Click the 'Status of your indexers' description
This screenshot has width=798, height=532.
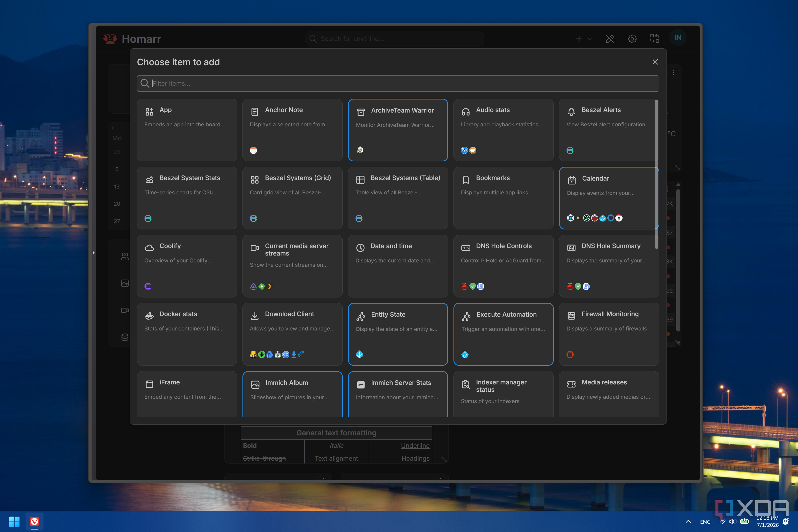pos(490,401)
